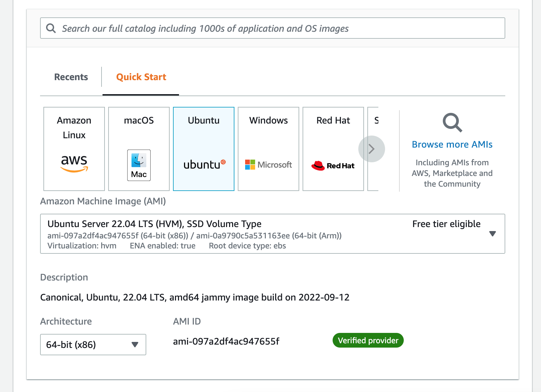Switch to the Recents tab
Viewport: 541px width, 392px height.
pos(71,77)
